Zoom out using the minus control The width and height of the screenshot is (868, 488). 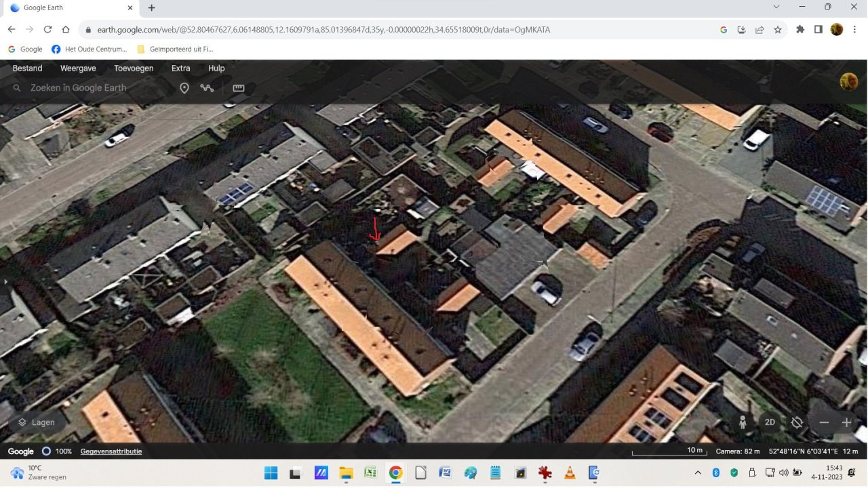(824, 422)
